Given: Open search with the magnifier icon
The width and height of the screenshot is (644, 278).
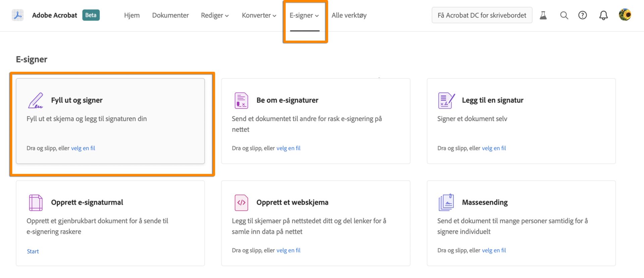Looking at the screenshot, I should coord(564,15).
